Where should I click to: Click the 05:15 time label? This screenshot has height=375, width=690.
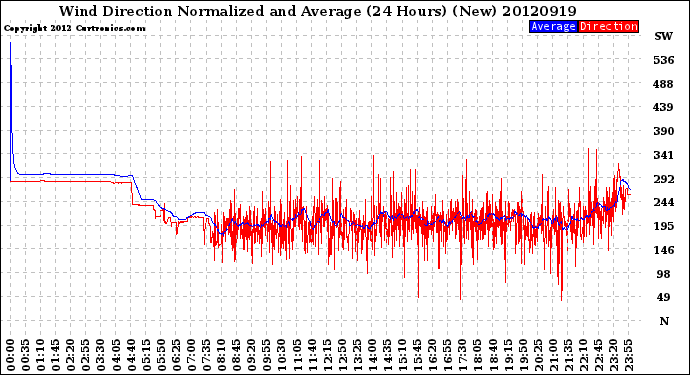(146, 355)
